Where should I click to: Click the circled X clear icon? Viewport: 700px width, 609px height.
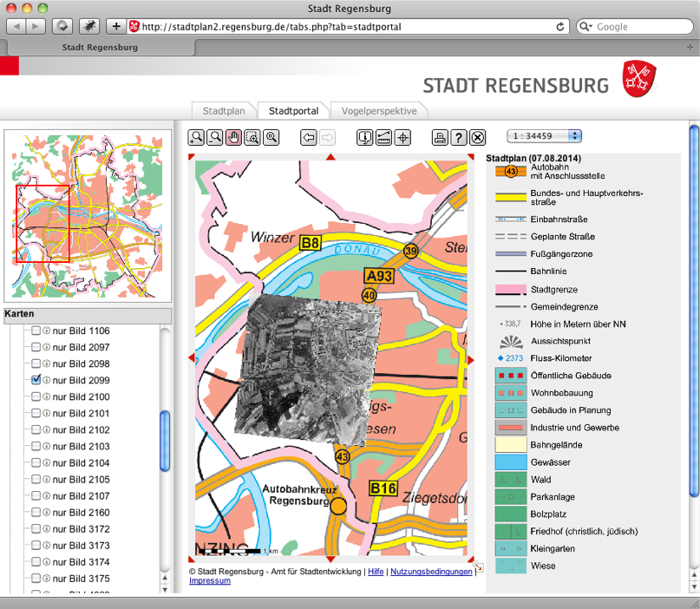pyautogui.click(x=477, y=138)
